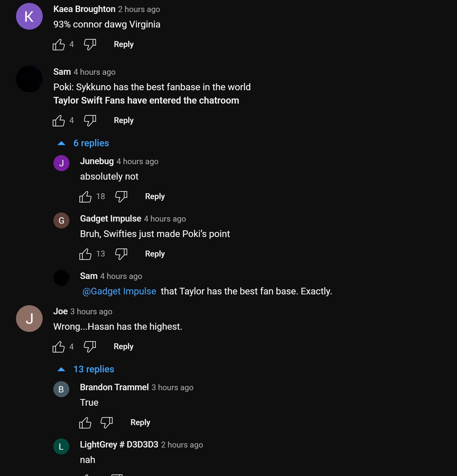Like Kaea Broughton's comment
This screenshot has width=457, height=476.
coord(59,45)
